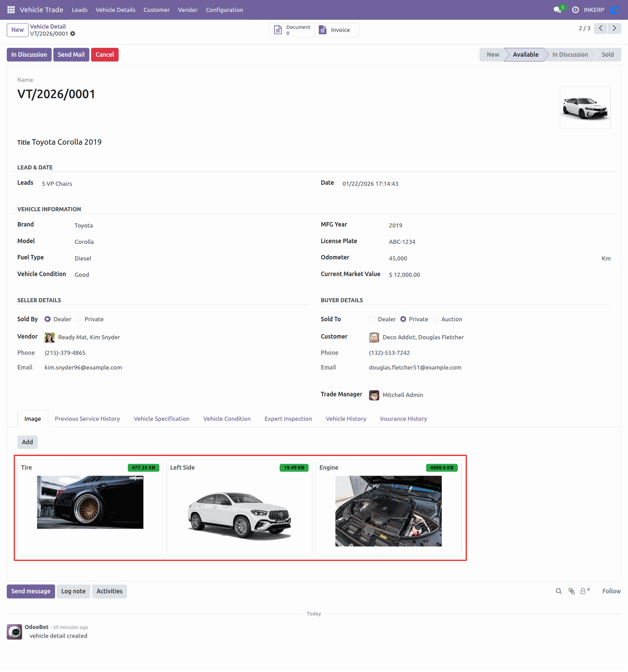
Task: Click Sold stage in statusbar
Action: point(607,55)
